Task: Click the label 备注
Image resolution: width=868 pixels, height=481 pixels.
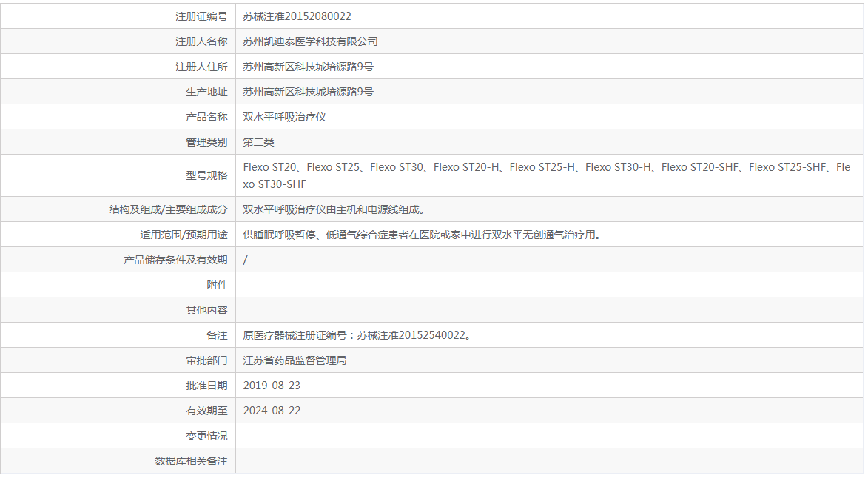Action: [x=217, y=335]
